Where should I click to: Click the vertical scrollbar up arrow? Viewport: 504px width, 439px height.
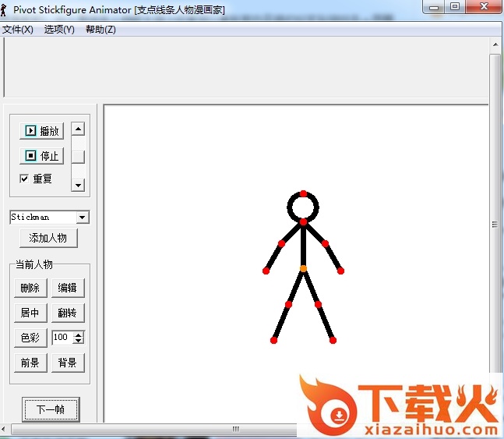495,44
